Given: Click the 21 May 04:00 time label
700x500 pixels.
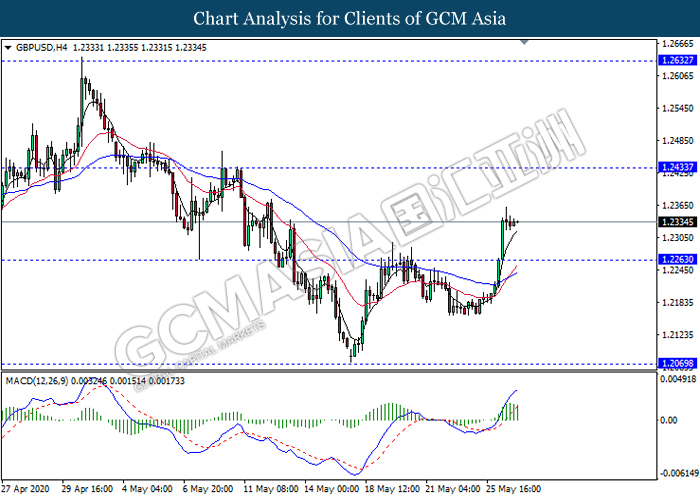Looking at the screenshot, I should [453, 489].
